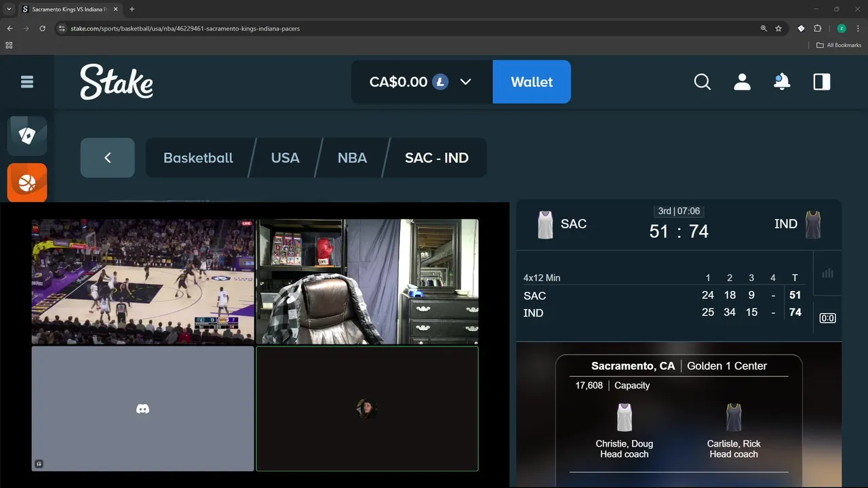868x488 pixels.
Task: Expand the CA$0.00 balance dropdown
Action: 465,82
